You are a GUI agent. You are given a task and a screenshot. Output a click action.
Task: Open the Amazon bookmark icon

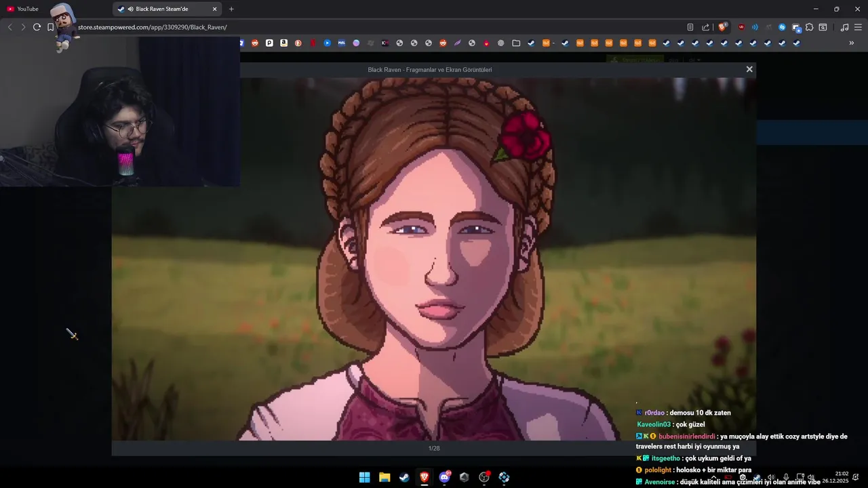tap(283, 43)
